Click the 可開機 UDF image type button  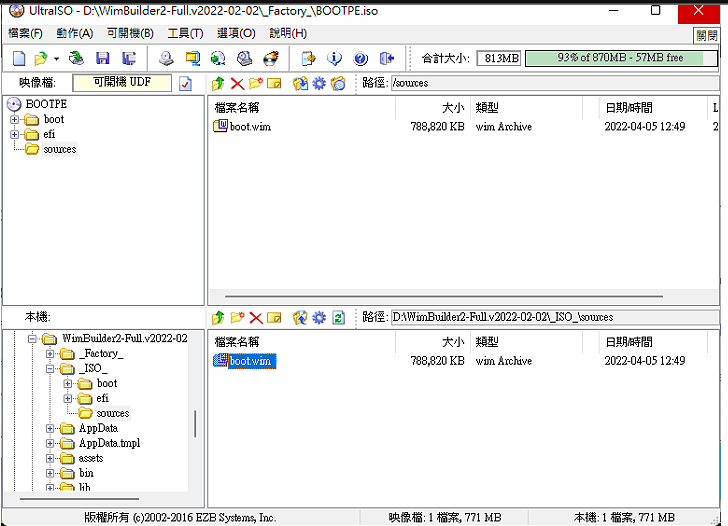click(122, 83)
